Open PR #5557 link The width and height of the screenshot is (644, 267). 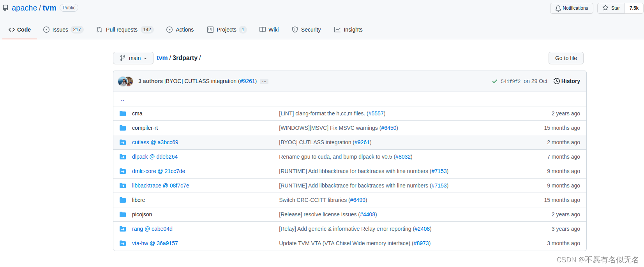(x=376, y=113)
